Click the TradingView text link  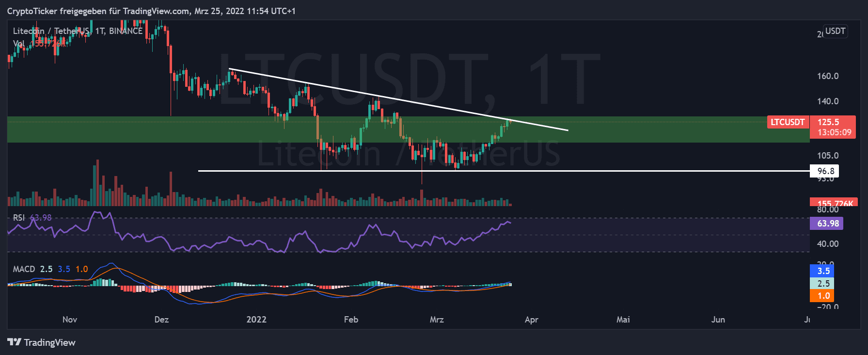pyautogui.click(x=49, y=343)
